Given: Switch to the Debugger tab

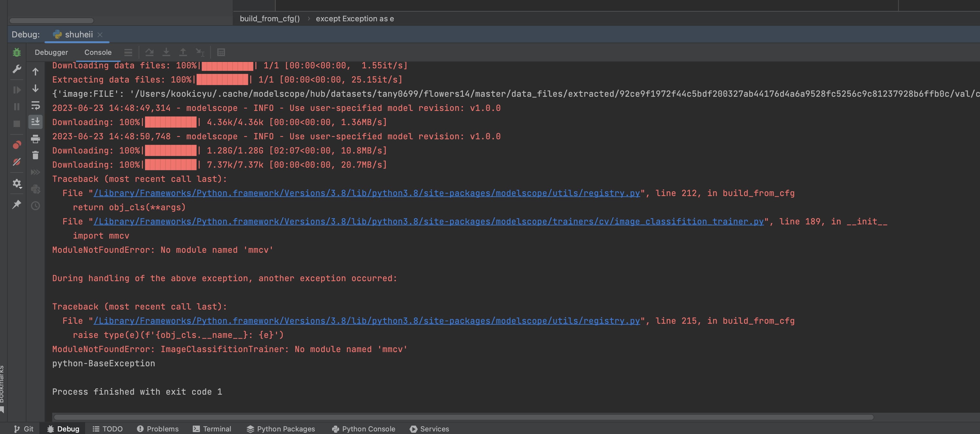Looking at the screenshot, I should 51,53.
